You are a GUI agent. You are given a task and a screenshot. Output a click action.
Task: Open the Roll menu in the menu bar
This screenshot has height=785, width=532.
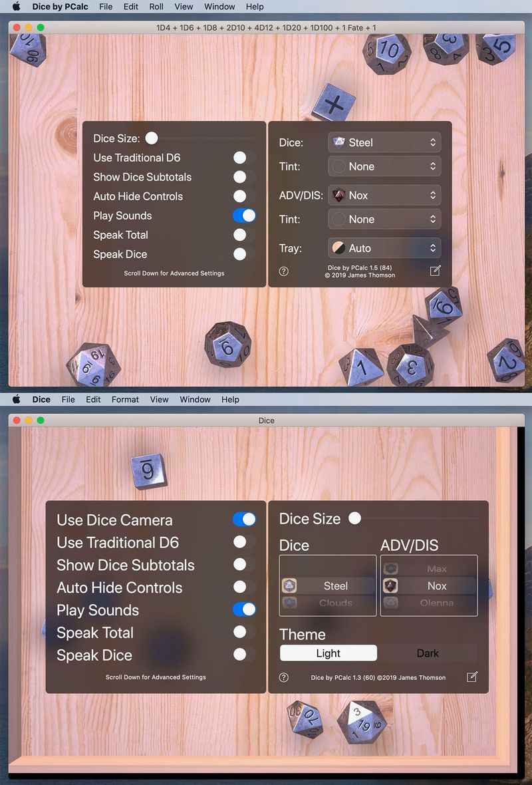click(156, 7)
